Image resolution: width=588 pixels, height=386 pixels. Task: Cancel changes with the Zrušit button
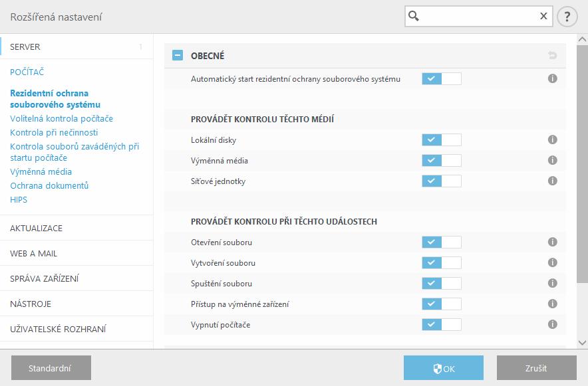tap(537, 368)
